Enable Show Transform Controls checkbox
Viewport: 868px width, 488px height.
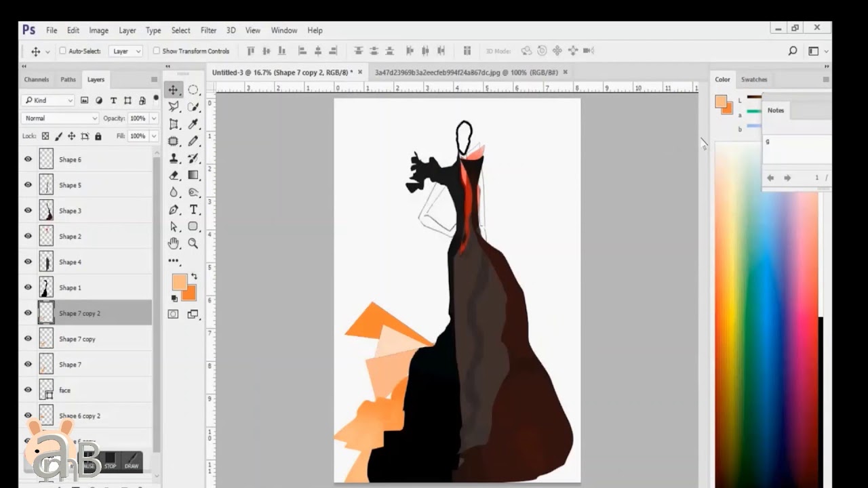tap(157, 51)
